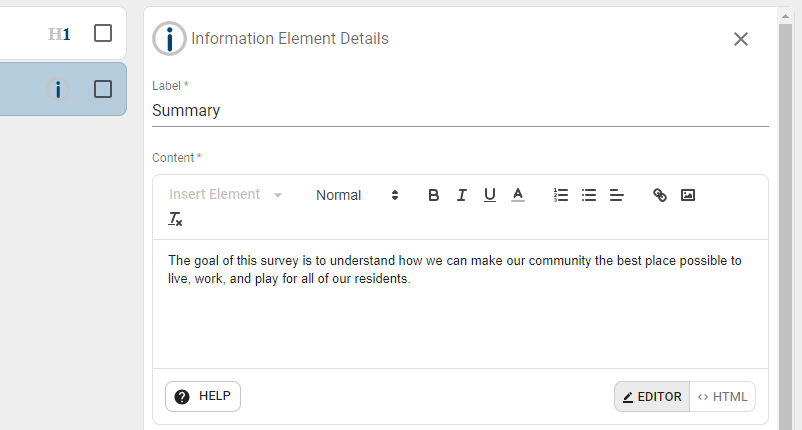
Task: Open the text alignment options
Action: click(617, 195)
